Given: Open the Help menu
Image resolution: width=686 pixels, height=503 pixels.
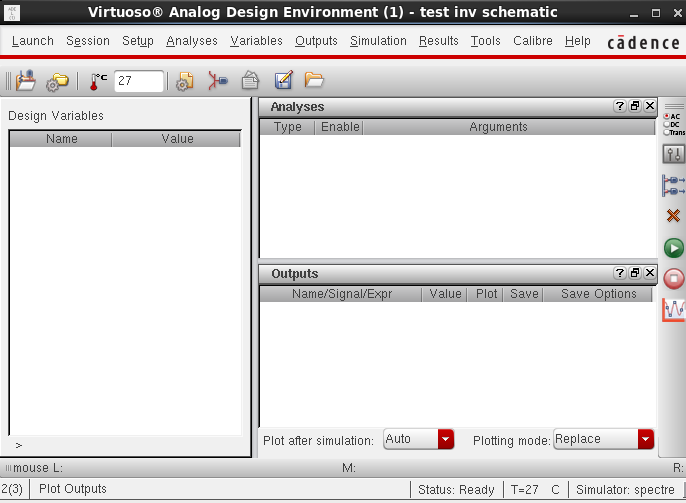Looking at the screenshot, I should click(x=578, y=41).
